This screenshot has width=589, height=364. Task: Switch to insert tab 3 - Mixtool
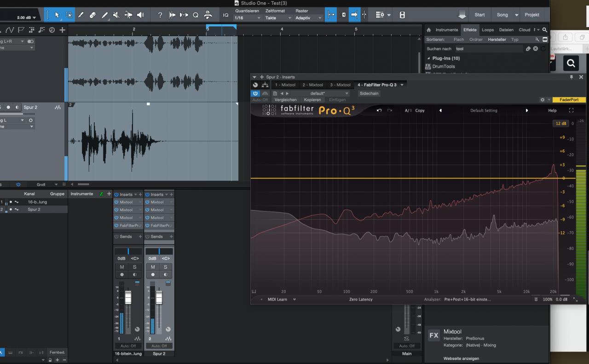pyautogui.click(x=341, y=85)
